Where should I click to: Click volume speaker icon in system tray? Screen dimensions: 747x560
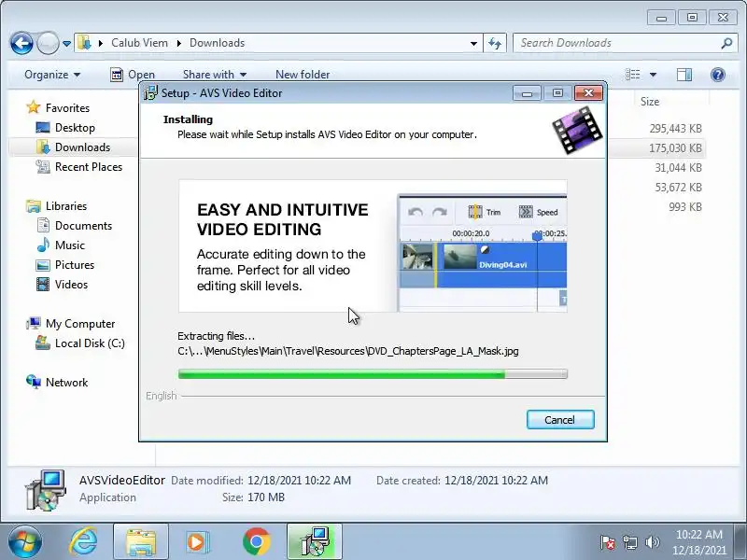click(x=652, y=542)
